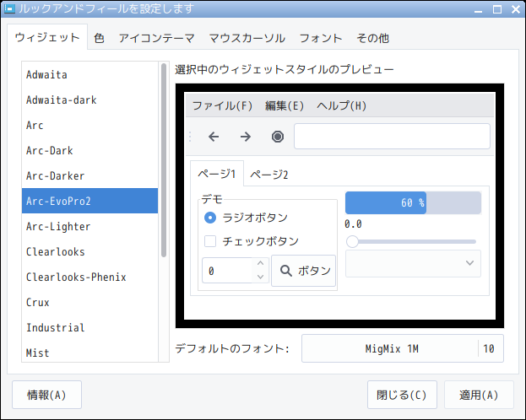Image resolution: width=526 pixels, height=420 pixels.
Task: Select the Adwaita-dark theme
Action: [89, 100]
